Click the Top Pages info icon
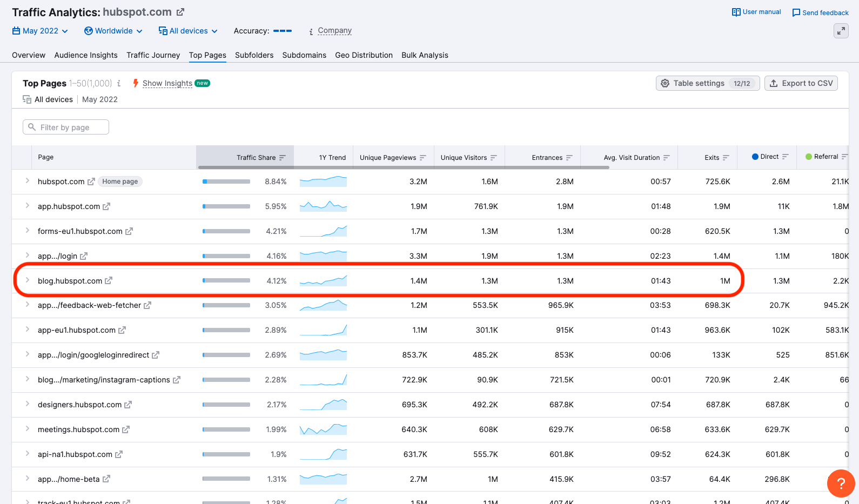Image resolution: width=859 pixels, height=504 pixels. pos(119,83)
